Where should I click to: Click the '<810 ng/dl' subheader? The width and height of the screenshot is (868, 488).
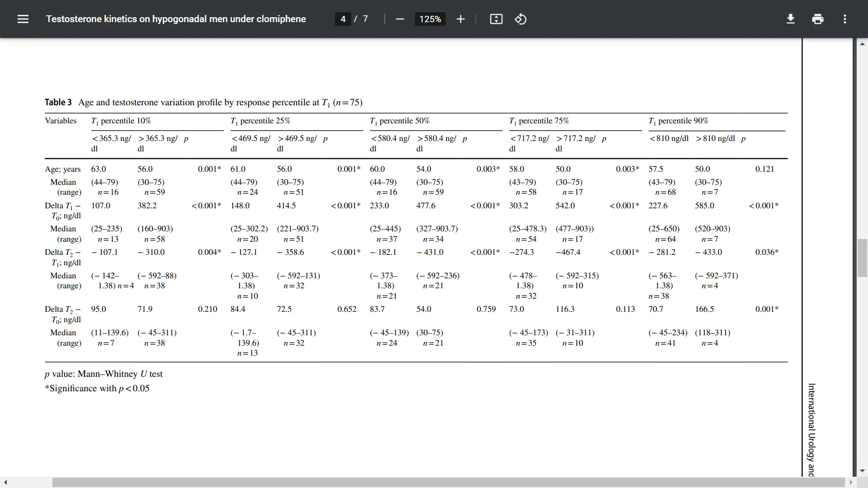(x=669, y=138)
